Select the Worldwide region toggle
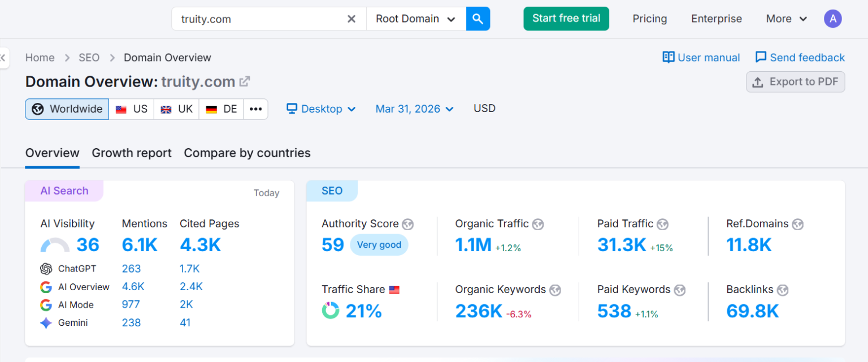Screen dimensions: 868x362 pos(67,109)
